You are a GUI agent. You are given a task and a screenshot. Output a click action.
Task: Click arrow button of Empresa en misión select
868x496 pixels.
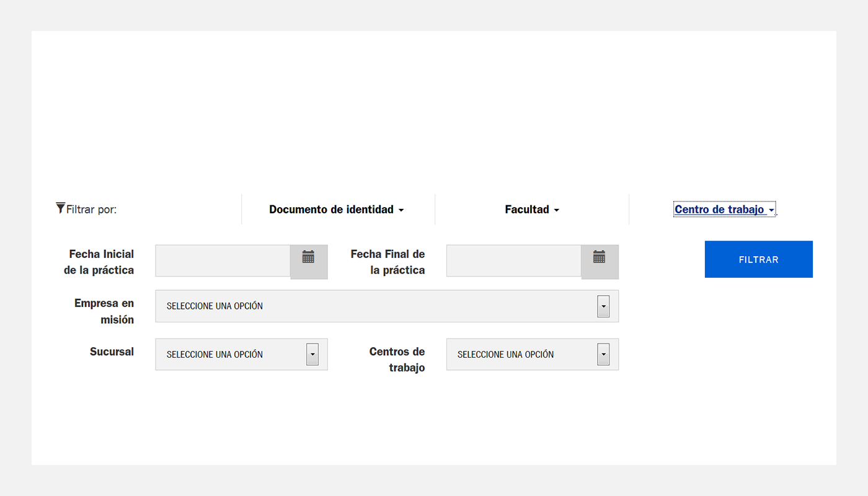(603, 306)
